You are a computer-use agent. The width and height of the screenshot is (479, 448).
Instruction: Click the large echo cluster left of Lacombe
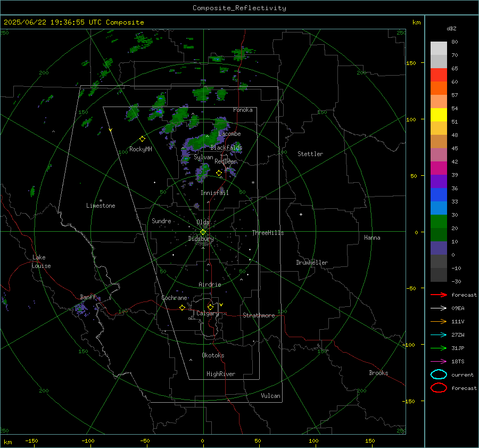point(204,142)
